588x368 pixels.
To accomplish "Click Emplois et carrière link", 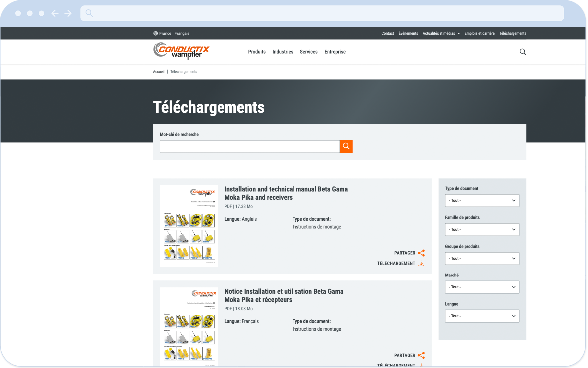I will 479,33.
